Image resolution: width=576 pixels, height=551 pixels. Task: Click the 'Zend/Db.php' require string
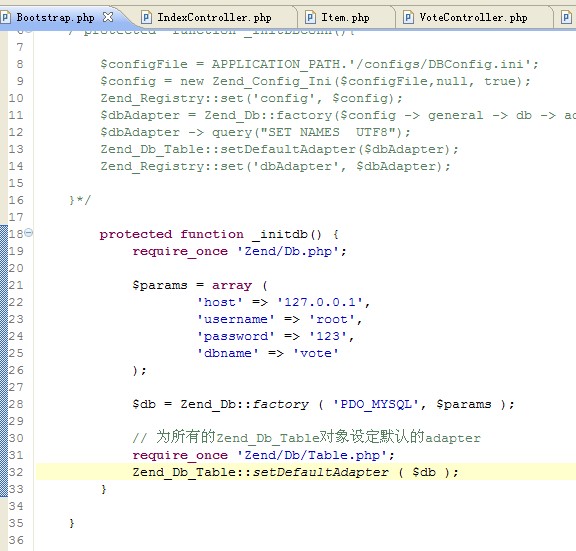click(x=288, y=251)
